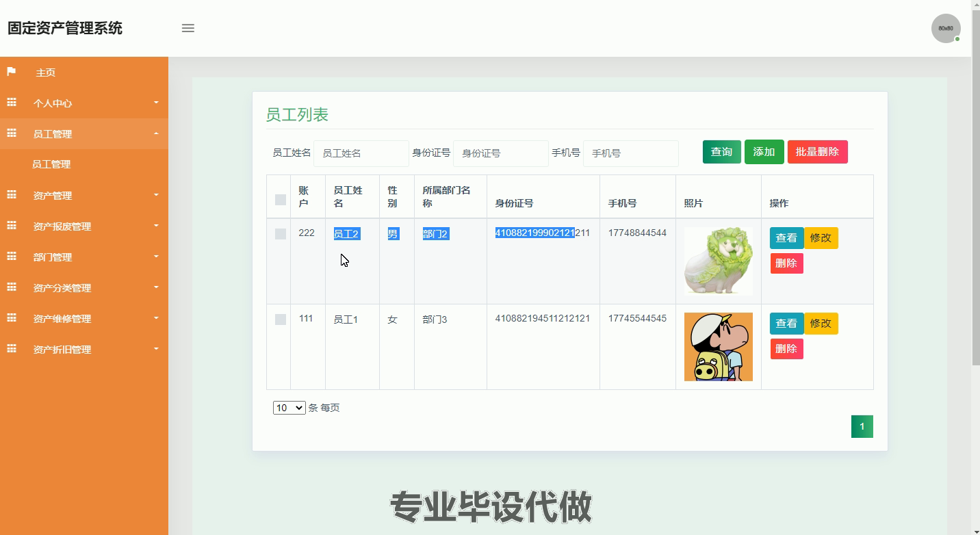Expand the 个人中心 menu arrow
Viewport: 980px width, 535px height.
point(156,103)
